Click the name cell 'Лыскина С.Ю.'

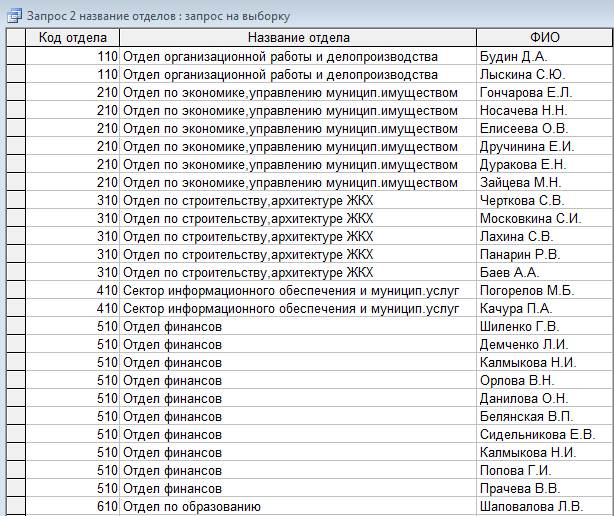[x=545, y=74]
